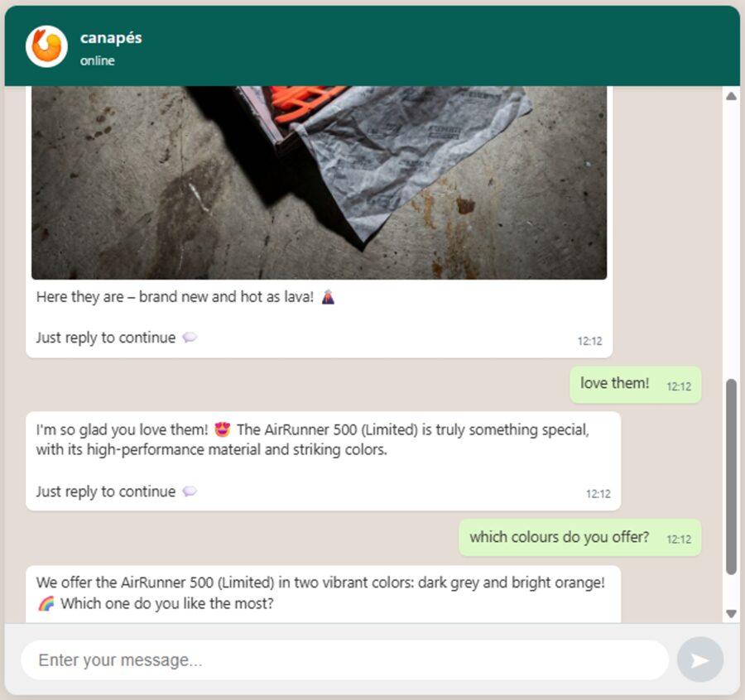
Task: Toggle focus on the message input field
Action: pyautogui.click(x=348, y=659)
